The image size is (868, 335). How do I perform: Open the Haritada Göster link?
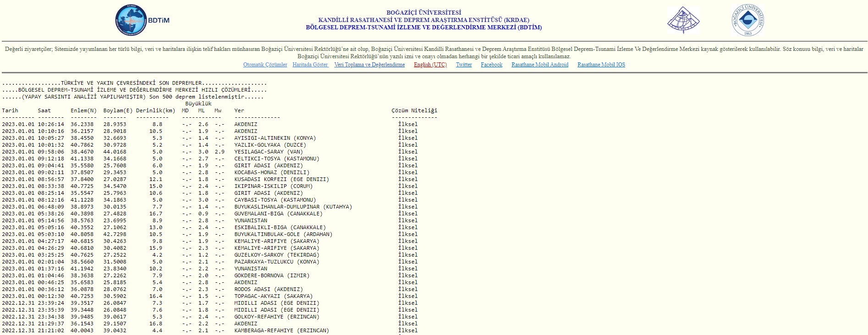tap(311, 65)
